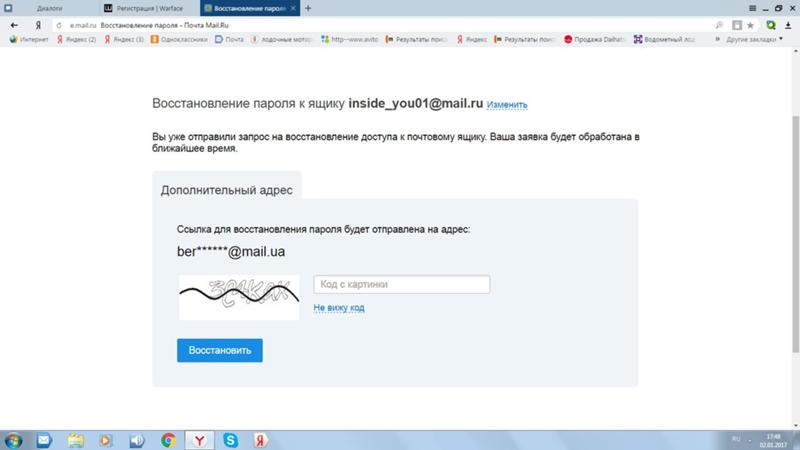Launch Google Chrome from taskbar

pos(168,440)
